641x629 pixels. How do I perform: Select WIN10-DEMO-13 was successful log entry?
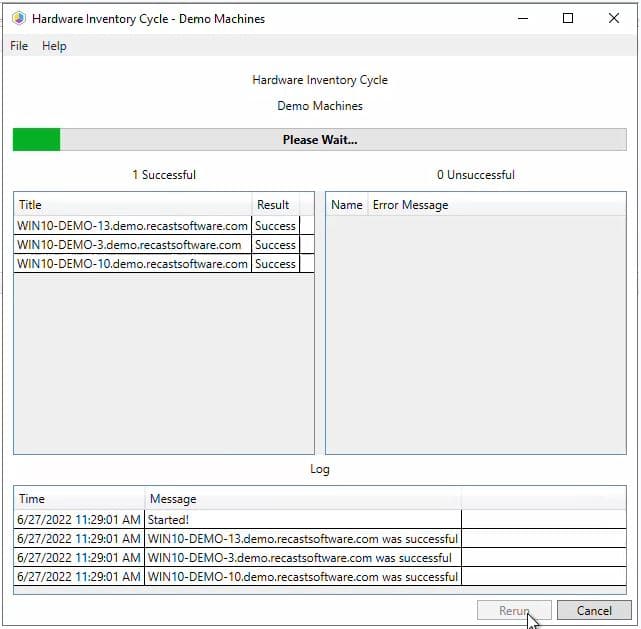[x=303, y=539]
